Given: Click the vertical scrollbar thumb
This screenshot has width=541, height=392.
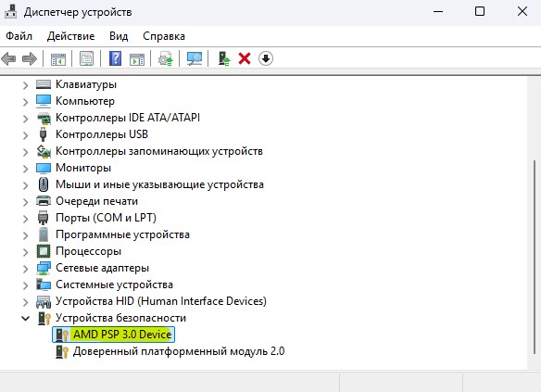Looking at the screenshot, I should (535, 257).
